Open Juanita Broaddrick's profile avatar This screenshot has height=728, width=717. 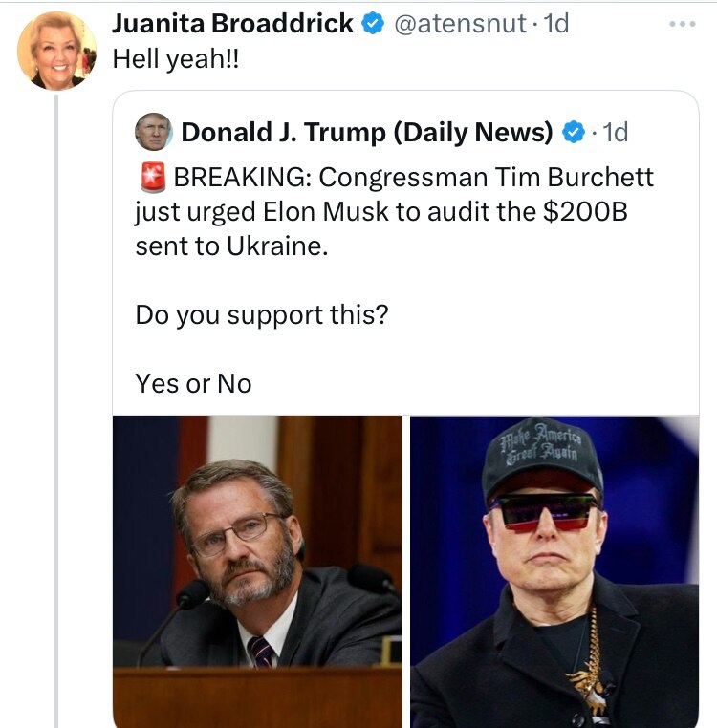click(56, 51)
